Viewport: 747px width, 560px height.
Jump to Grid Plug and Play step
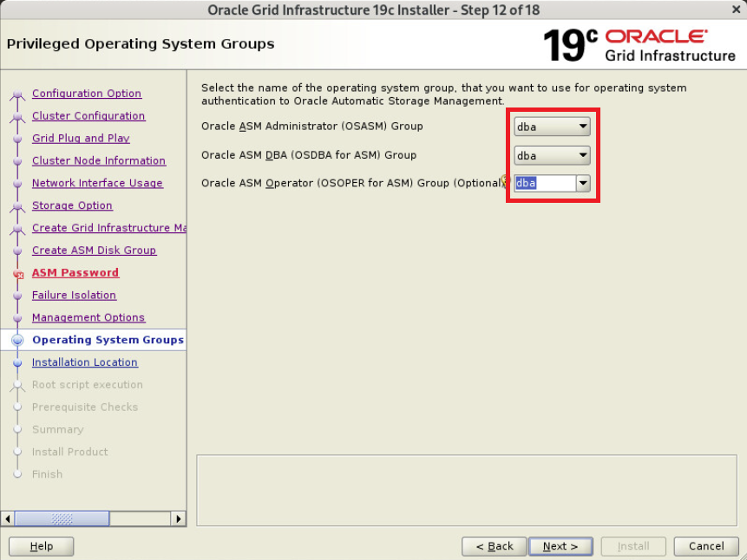[81, 138]
